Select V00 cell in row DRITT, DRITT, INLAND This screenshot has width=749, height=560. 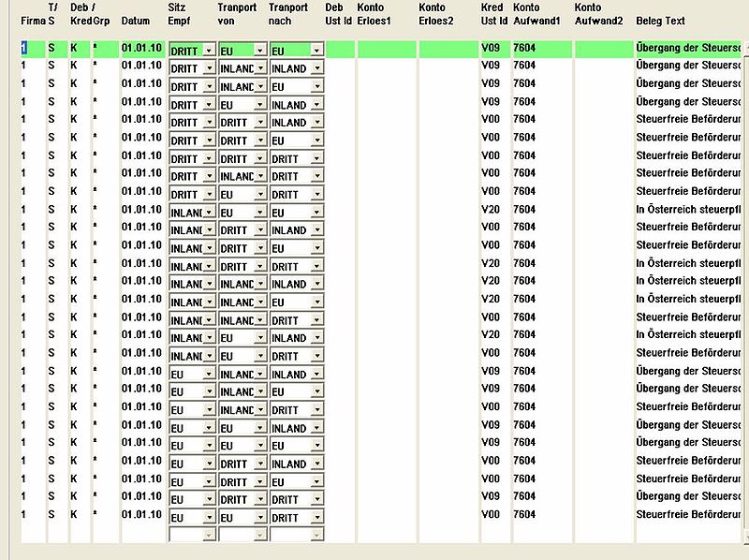(x=491, y=119)
